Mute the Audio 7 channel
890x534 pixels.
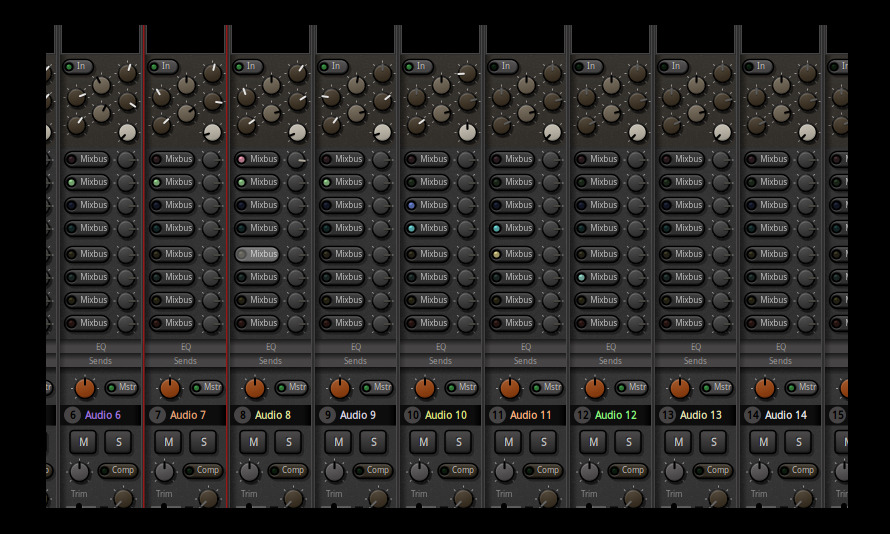tap(169, 442)
